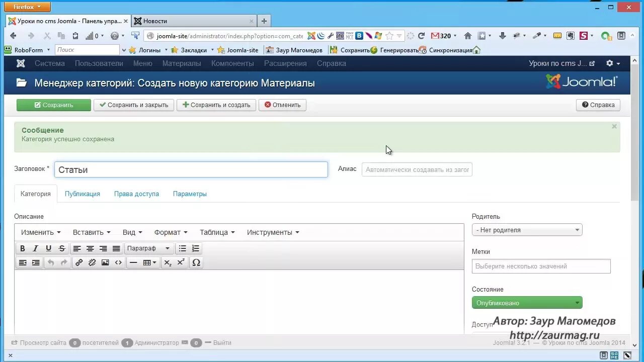
Task: Open the Параграф format dropdown
Action: tap(148, 248)
